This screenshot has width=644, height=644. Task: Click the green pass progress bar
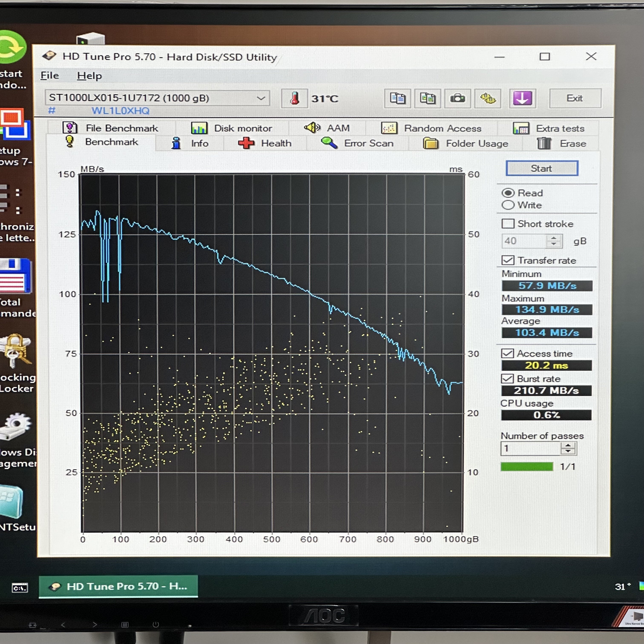[527, 467]
